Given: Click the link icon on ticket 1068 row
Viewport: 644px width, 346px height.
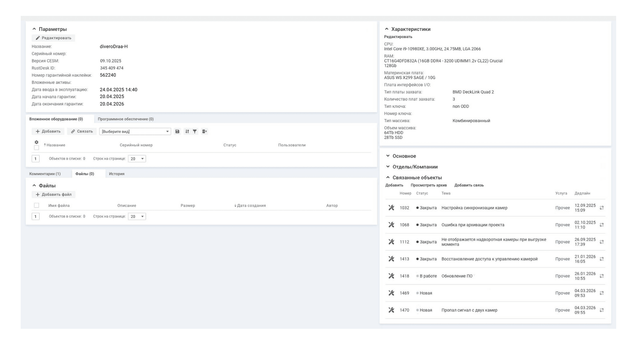Looking at the screenshot, I should (602, 225).
